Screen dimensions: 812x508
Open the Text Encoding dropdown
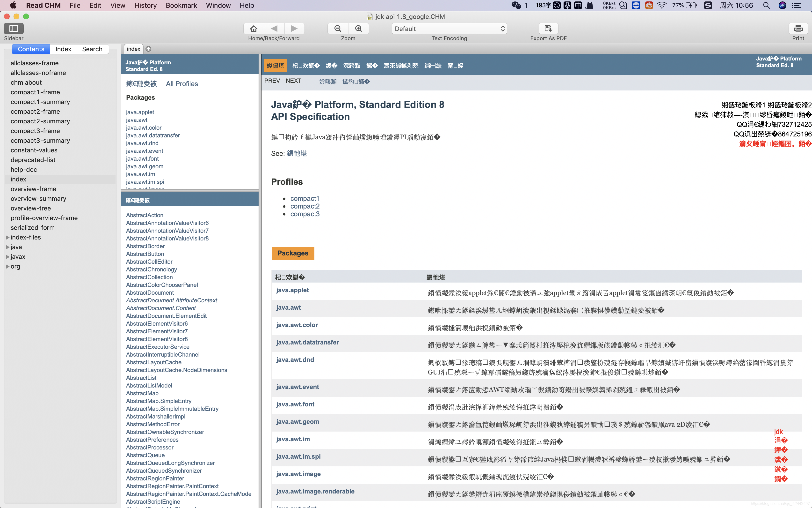[x=449, y=29]
